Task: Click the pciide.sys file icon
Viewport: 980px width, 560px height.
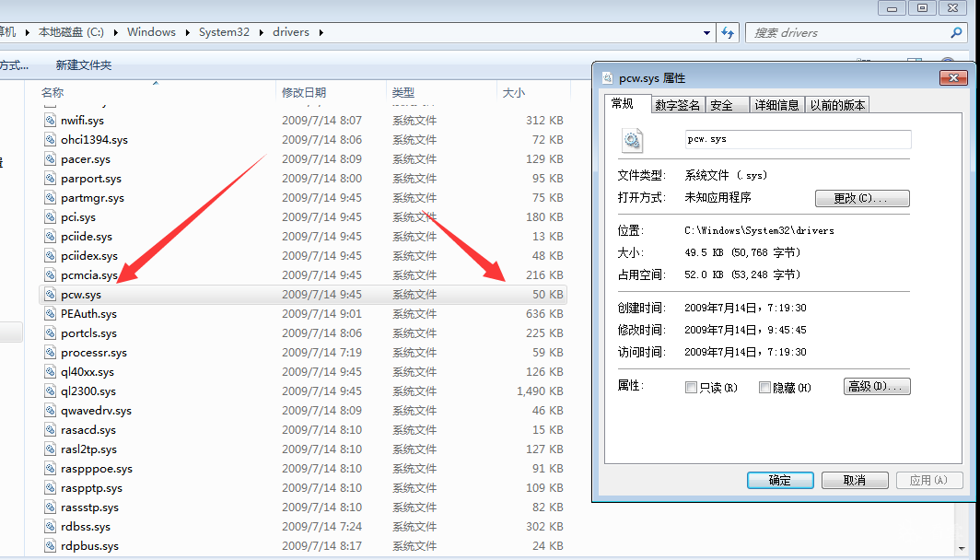Action: [x=50, y=236]
